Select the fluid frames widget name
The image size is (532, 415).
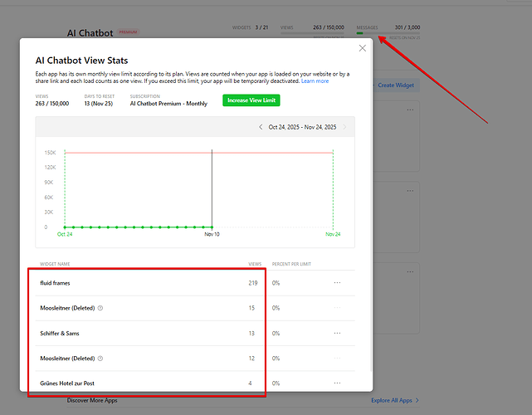tap(55, 283)
